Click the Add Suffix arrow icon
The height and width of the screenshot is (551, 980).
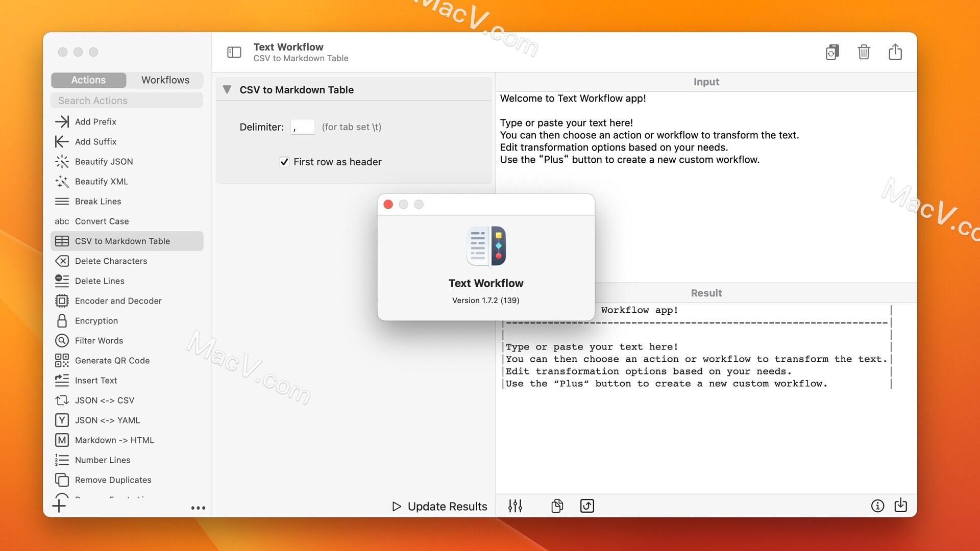point(62,141)
